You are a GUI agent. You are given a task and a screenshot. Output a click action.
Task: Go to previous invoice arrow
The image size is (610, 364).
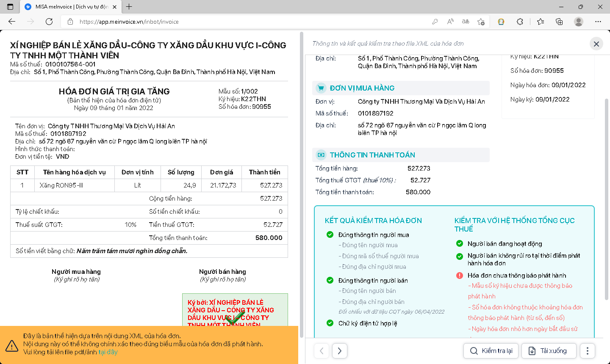click(x=322, y=351)
